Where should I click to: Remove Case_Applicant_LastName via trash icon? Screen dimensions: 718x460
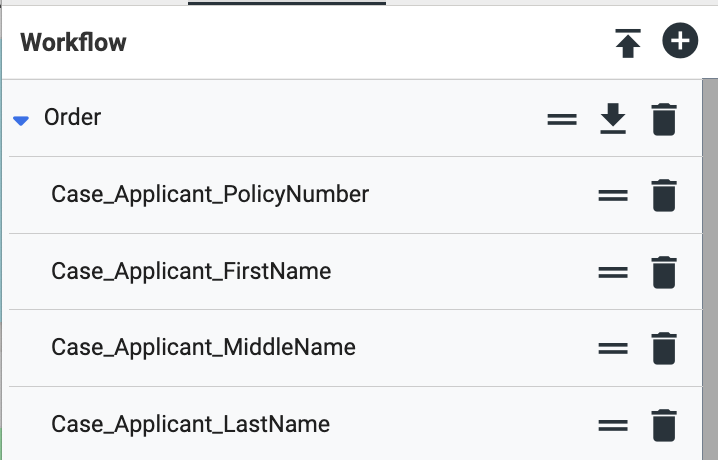664,425
